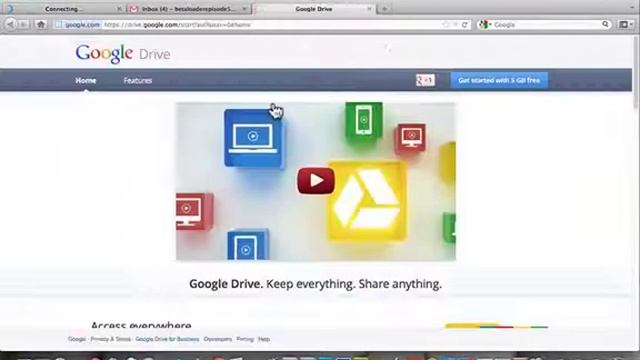Open the Developers footer link
Viewport: 640px width, 360px height.
click(x=218, y=339)
